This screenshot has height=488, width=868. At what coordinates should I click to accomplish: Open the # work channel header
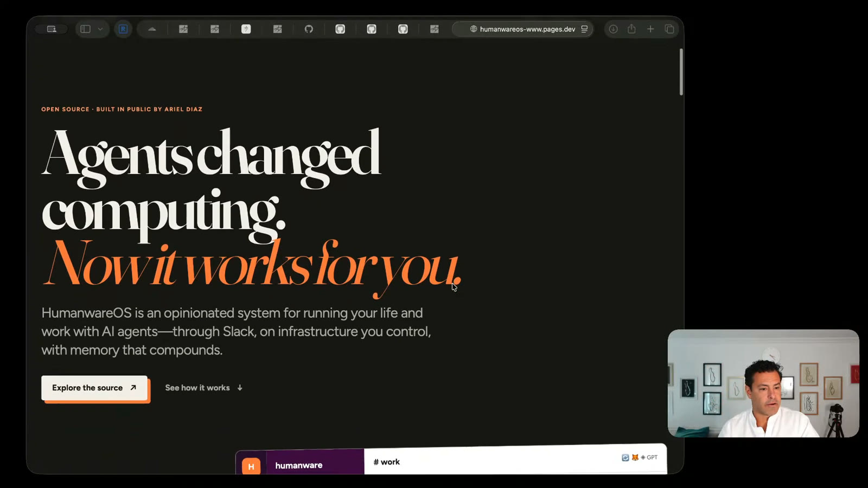click(386, 462)
